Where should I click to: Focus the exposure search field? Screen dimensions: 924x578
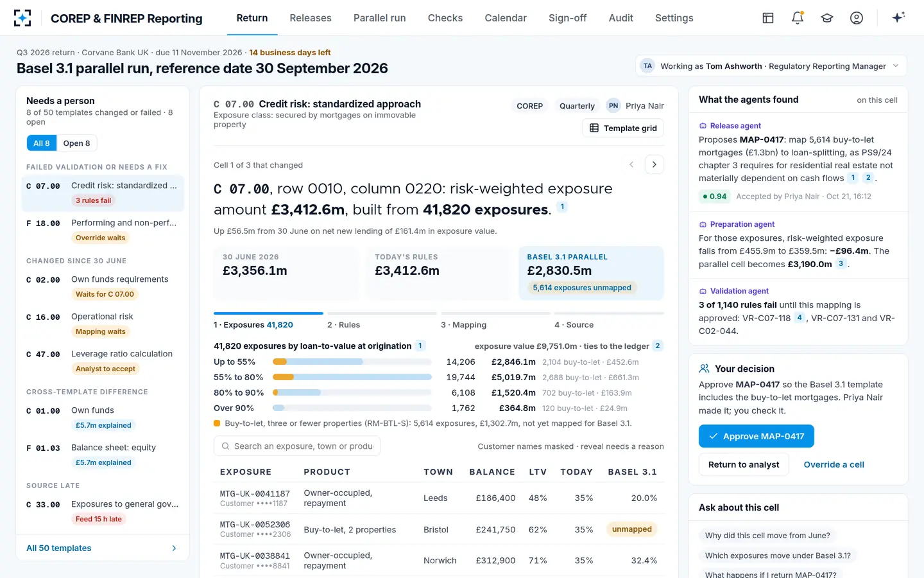pyautogui.click(x=297, y=446)
